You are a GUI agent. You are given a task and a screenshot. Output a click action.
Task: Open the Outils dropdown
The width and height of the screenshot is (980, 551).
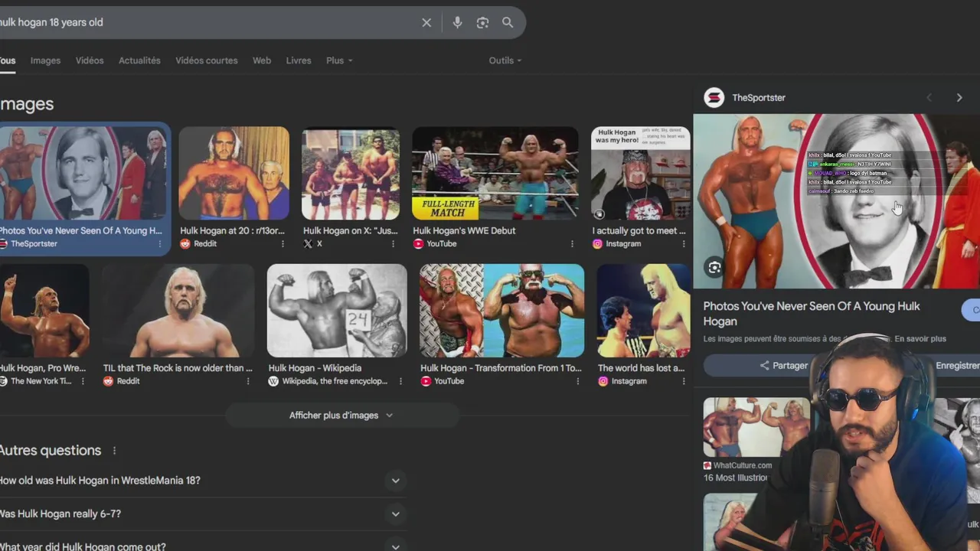click(x=505, y=60)
